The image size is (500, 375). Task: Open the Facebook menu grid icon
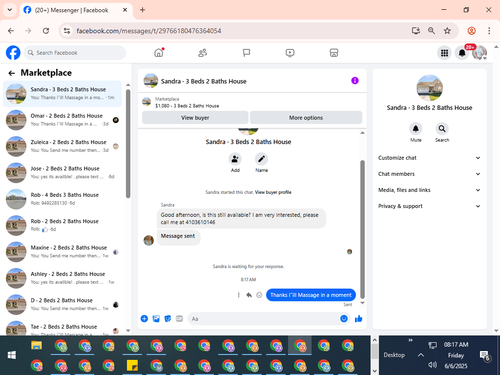coord(444,53)
